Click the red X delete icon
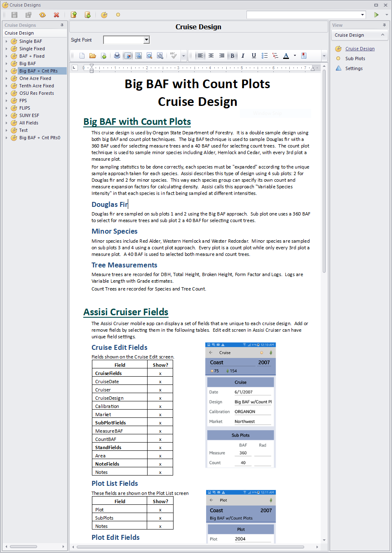392x553 pixels. pyautogui.click(x=56, y=15)
